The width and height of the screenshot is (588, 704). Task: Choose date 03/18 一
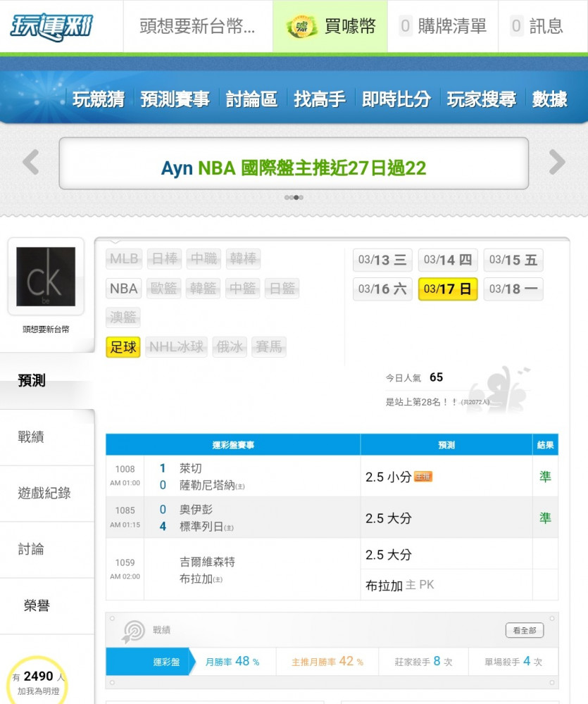point(513,289)
